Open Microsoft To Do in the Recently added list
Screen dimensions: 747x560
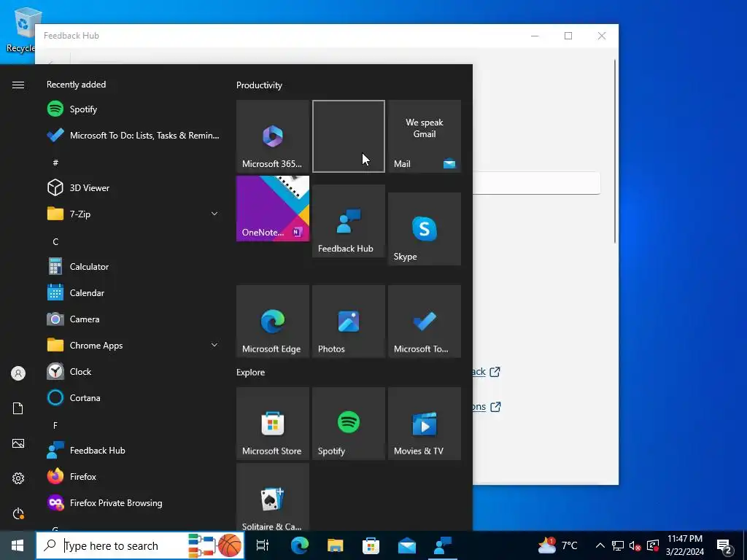133,135
